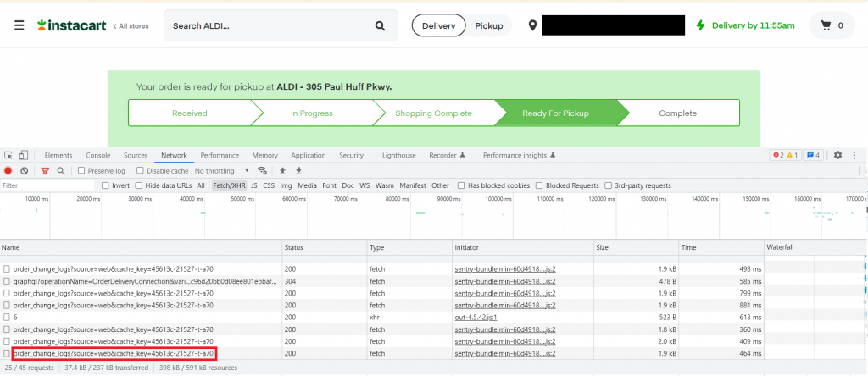This screenshot has height=376, width=868.
Task: Open the Application tab
Action: pos(308,155)
